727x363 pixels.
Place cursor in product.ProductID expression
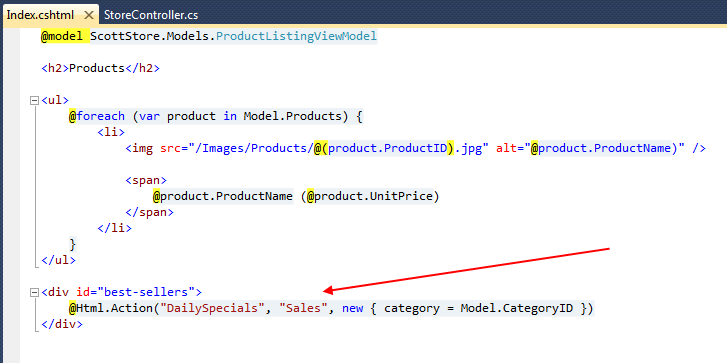pos(387,148)
